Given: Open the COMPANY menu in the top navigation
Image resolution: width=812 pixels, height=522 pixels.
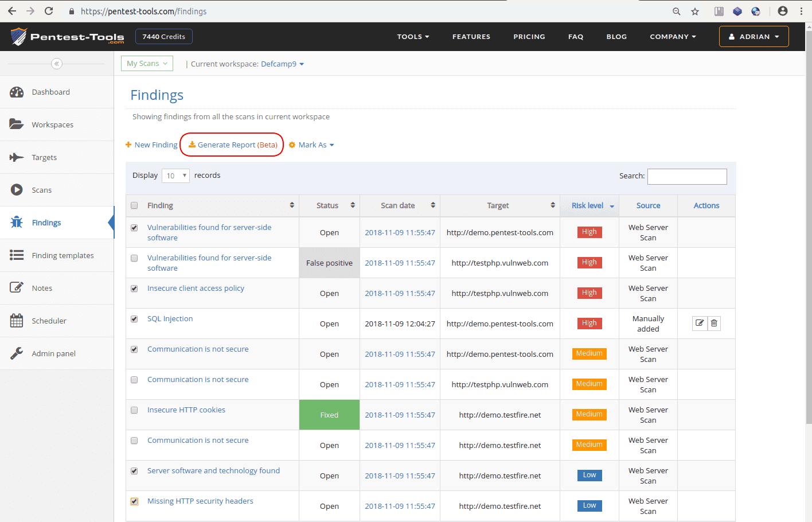Looking at the screenshot, I should 672,36.
